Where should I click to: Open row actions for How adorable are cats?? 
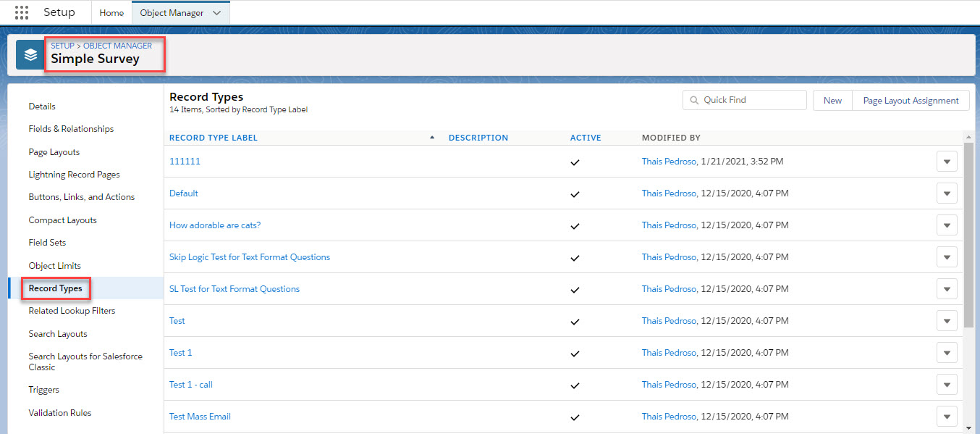click(947, 225)
